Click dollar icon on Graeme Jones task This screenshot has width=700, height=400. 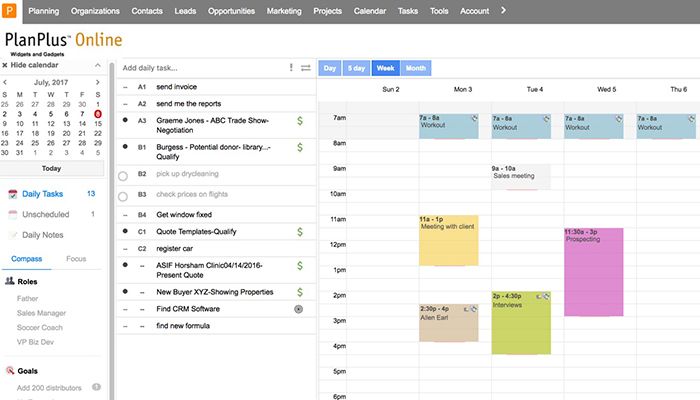tap(299, 120)
